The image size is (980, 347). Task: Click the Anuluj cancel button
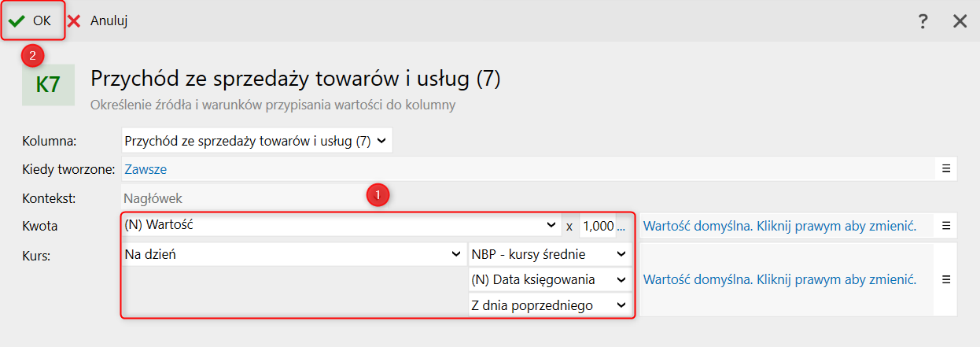coord(98,21)
